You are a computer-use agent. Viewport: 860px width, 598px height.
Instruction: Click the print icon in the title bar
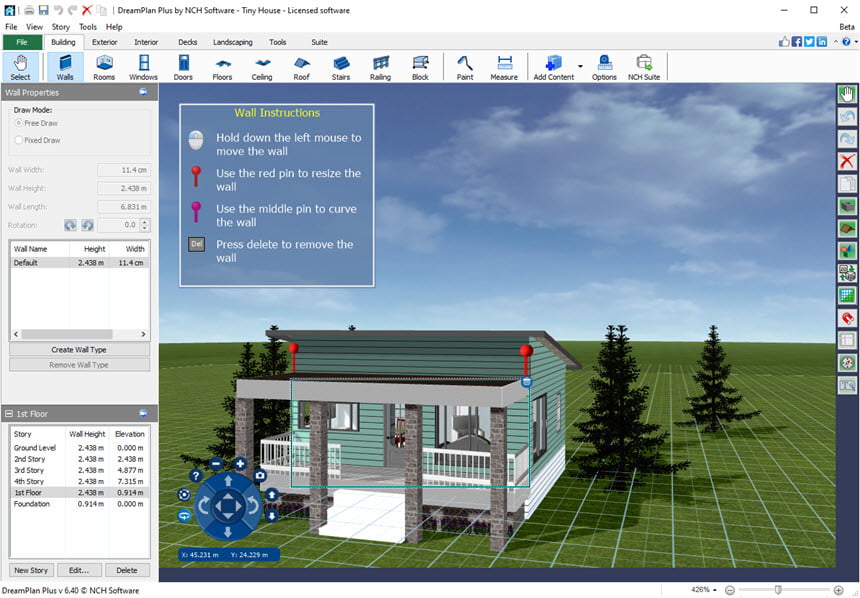29,10
